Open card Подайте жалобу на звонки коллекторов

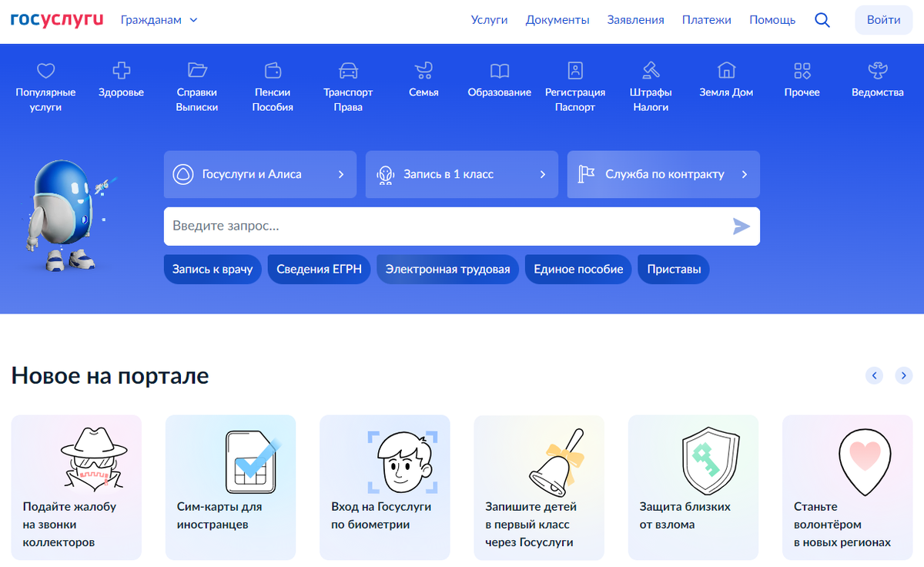coord(76,488)
